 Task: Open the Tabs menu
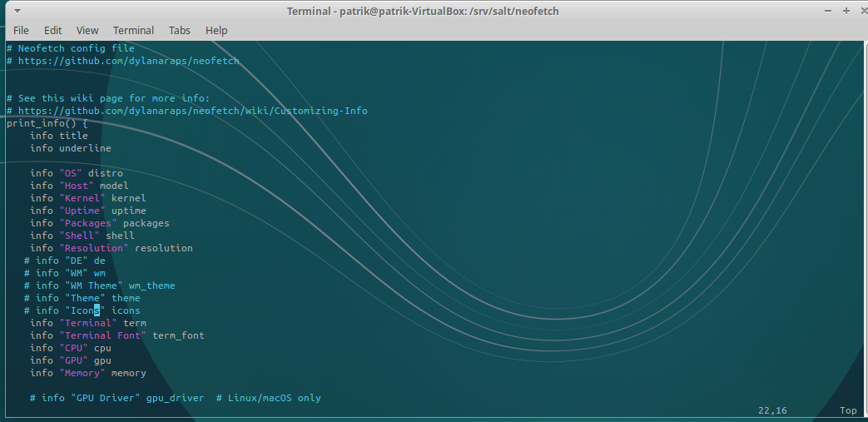pyautogui.click(x=180, y=30)
